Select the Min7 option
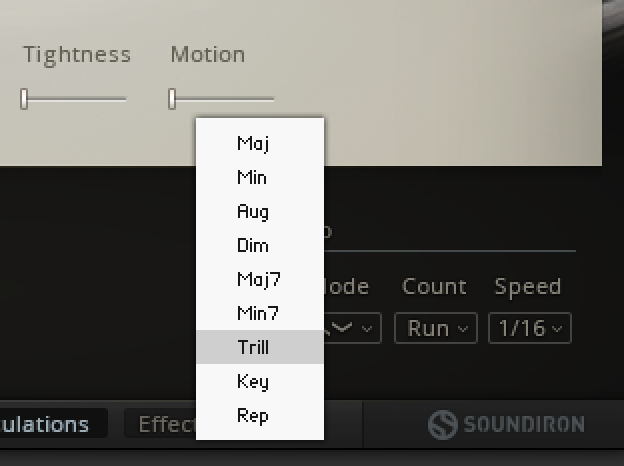 pos(258,313)
